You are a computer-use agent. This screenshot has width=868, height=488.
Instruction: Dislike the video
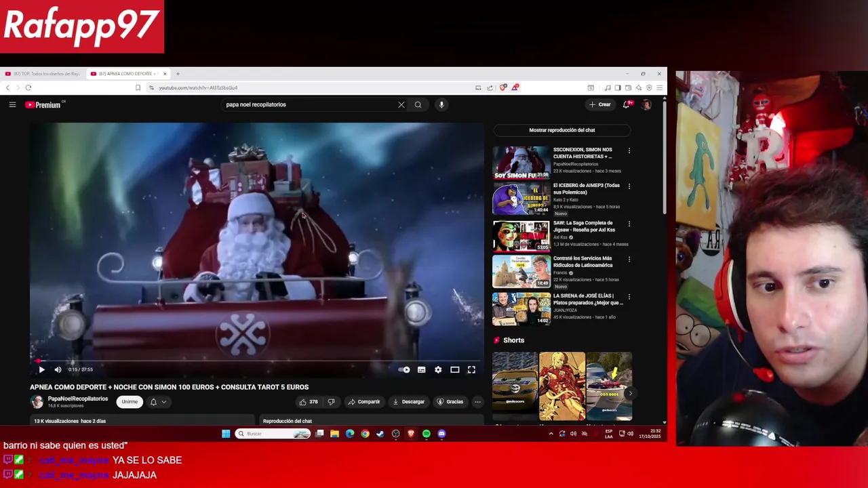(x=331, y=402)
